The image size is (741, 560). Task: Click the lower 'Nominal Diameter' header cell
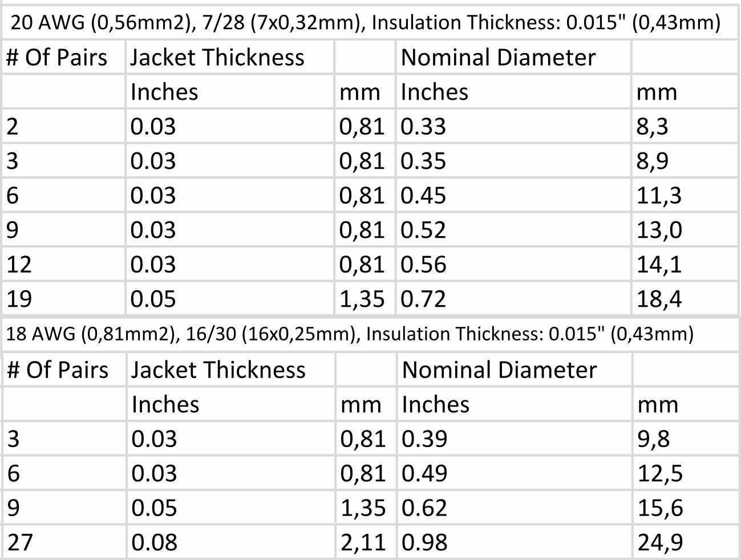514,370
